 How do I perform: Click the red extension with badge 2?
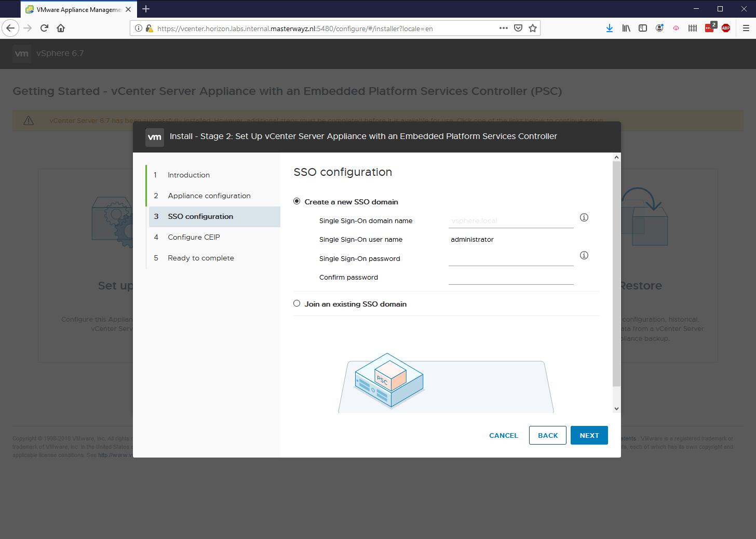tap(710, 27)
